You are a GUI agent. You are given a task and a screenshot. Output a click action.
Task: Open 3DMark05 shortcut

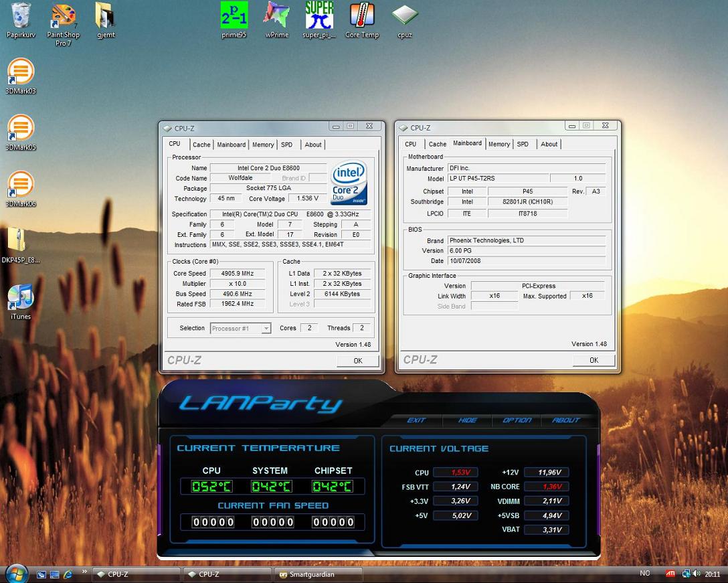21,133
